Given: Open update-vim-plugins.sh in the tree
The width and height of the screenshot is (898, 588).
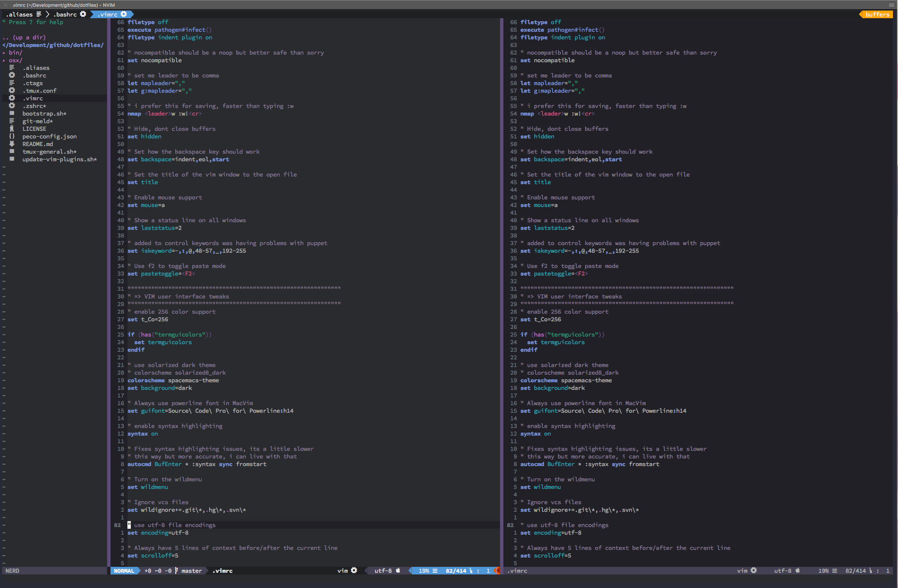Looking at the screenshot, I should [59, 159].
